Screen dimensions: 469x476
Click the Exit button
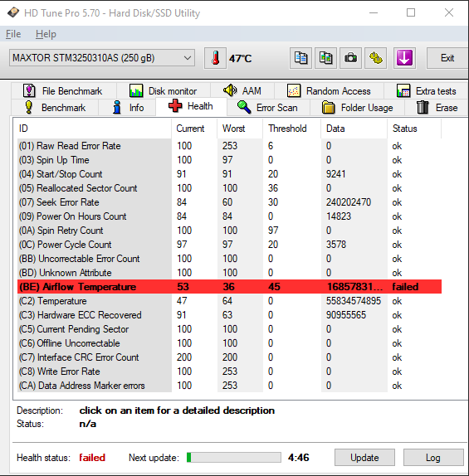coord(447,58)
